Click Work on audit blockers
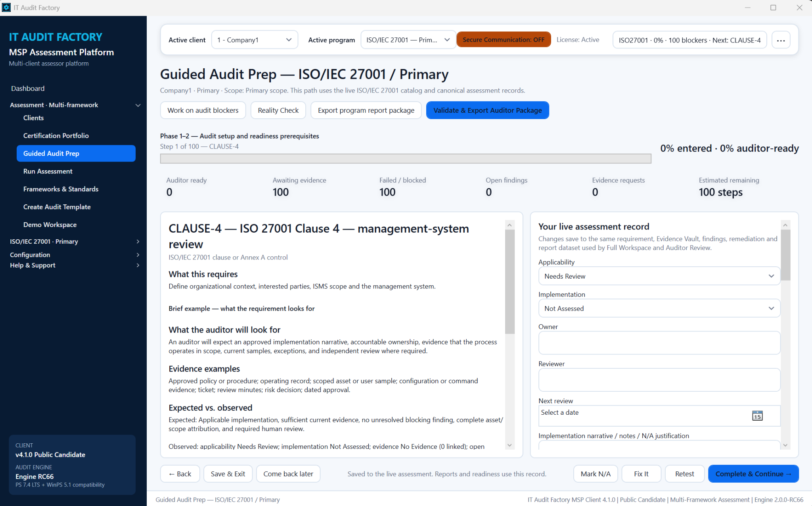Viewport: 812px width, 506px height. click(x=203, y=110)
